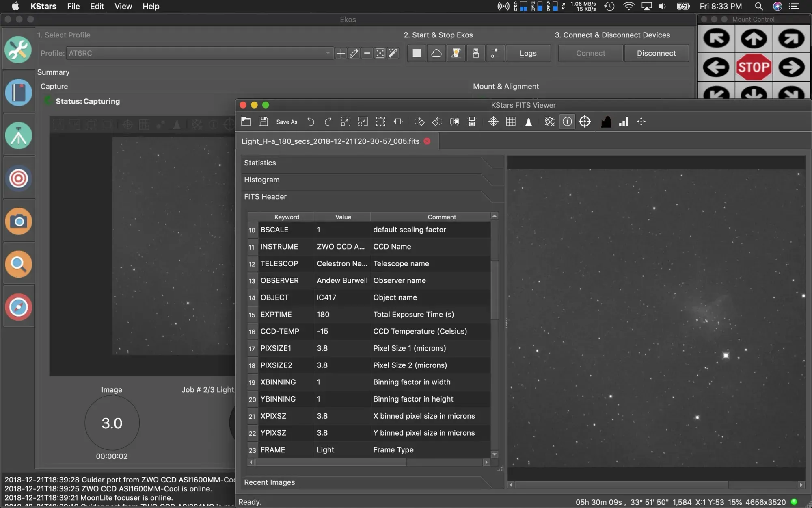Viewport: 812px width, 508px height.
Task: Open the Ekos Logs button
Action: [x=528, y=53]
